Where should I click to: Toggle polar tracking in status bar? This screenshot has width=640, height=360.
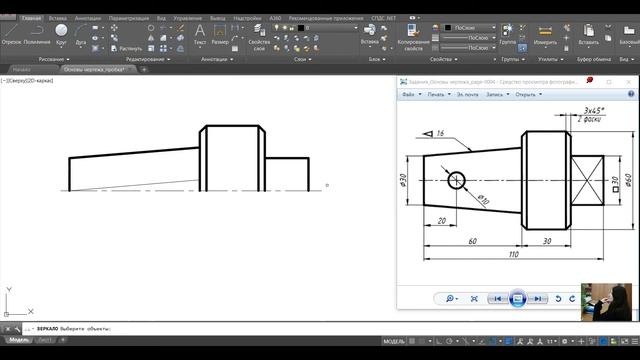pyautogui.click(x=449, y=341)
